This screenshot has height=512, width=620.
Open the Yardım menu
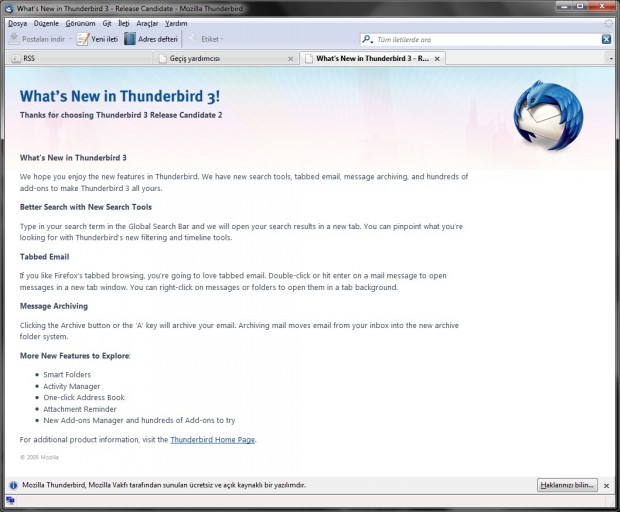click(x=176, y=23)
